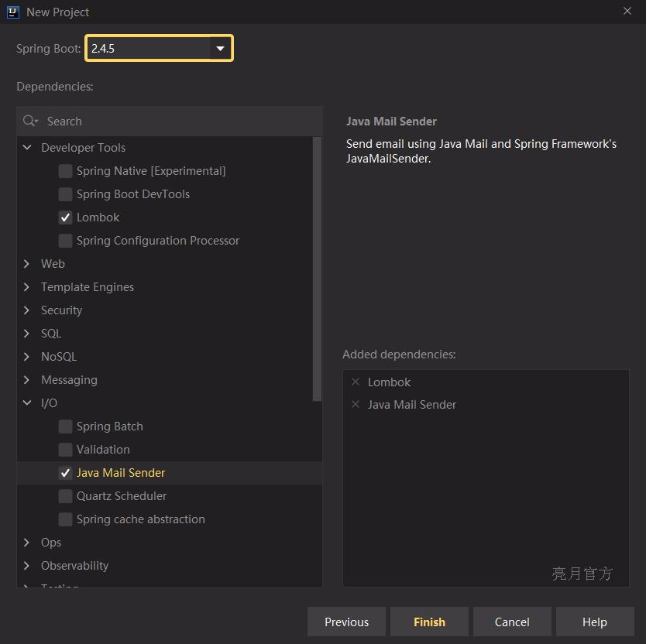The image size is (646, 644).
Task: Uncheck the Java Mail Sender checkbox
Action: coord(65,473)
